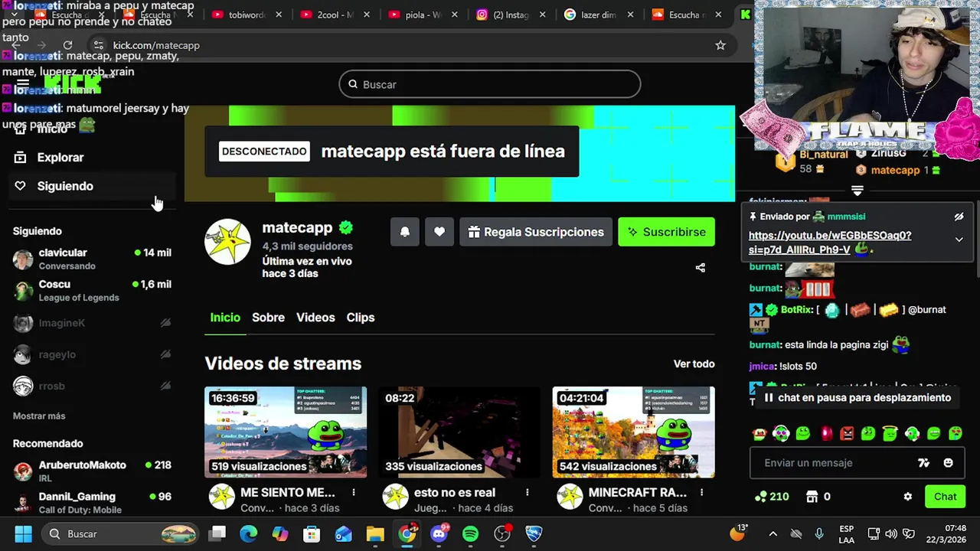Open the 04:21:04 MINECRAFT RA stream thumbnail
Image resolution: width=980 pixels, height=551 pixels.
tap(633, 432)
